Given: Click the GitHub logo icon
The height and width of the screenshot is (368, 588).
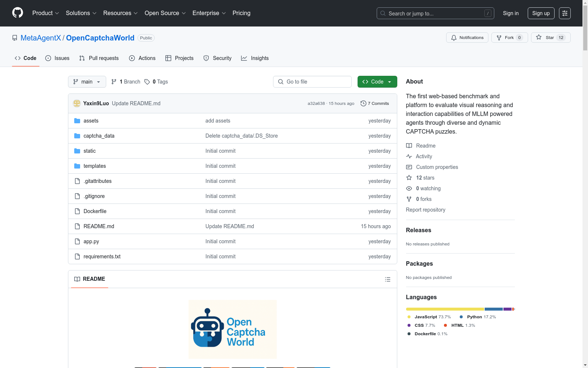Looking at the screenshot, I should [x=18, y=13].
